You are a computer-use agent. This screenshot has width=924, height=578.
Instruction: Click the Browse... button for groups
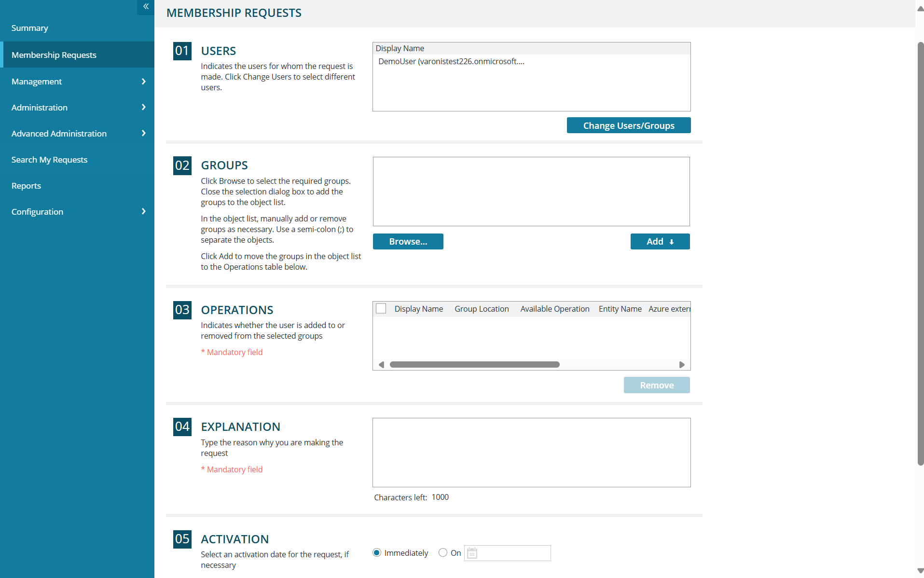[408, 241]
